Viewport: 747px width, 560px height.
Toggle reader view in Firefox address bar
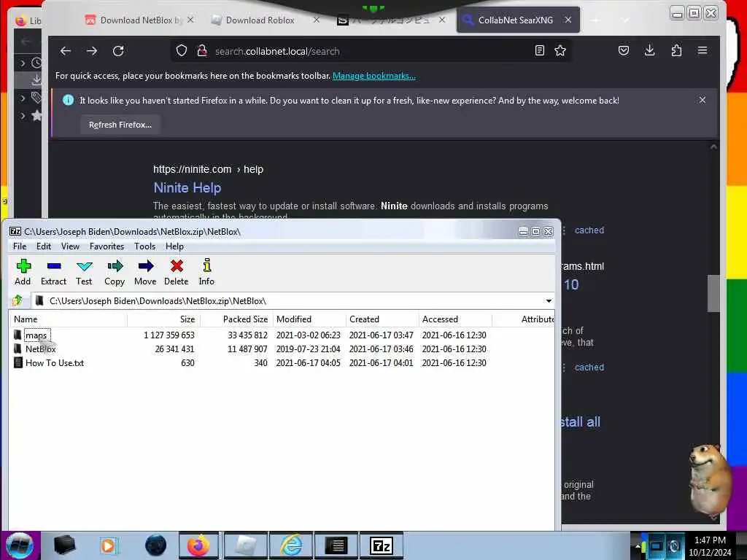pyautogui.click(x=539, y=50)
